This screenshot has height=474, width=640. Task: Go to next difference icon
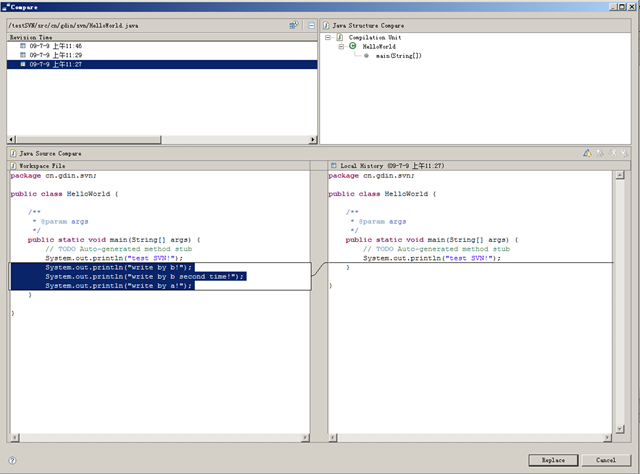[x=612, y=153]
